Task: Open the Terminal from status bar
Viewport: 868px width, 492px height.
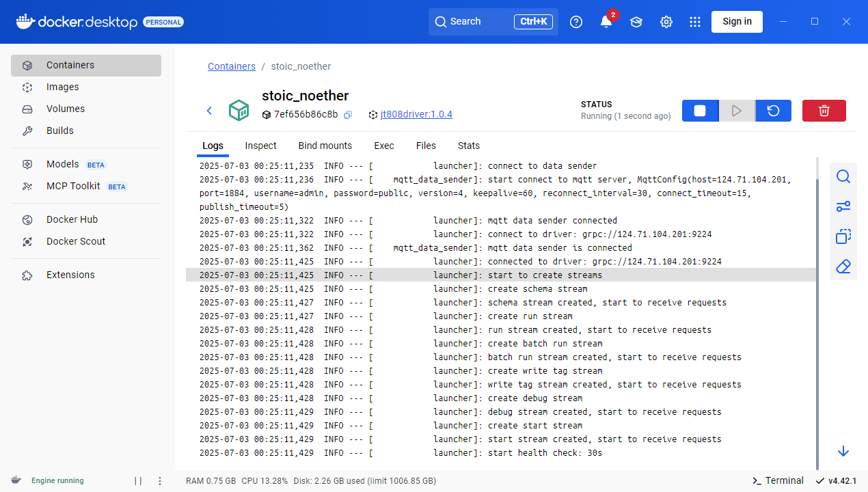Action: (x=778, y=481)
